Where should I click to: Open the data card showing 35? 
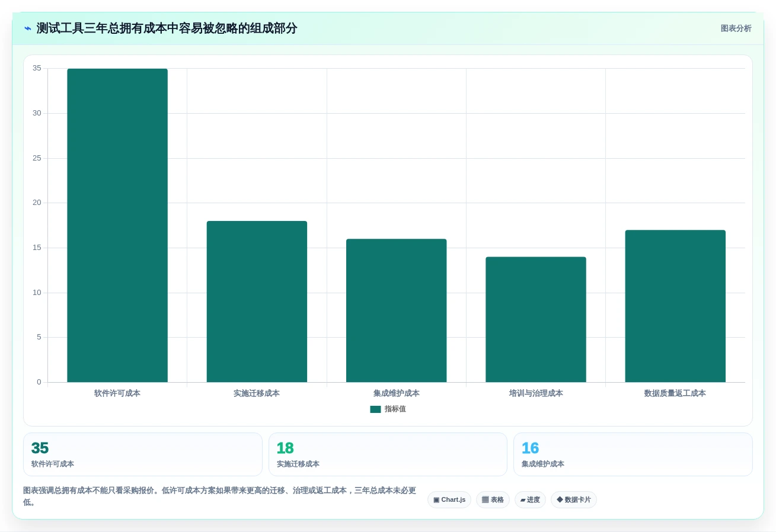click(x=143, y=454)
